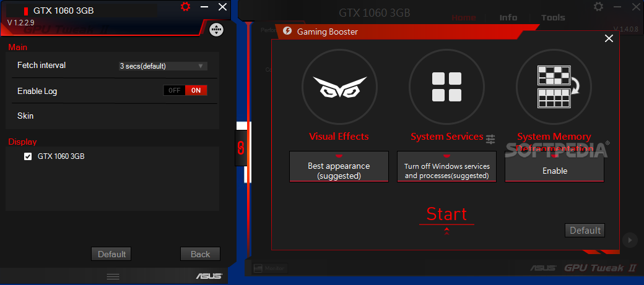Click the System Memory Defragmentation heading

pos(554,142)
